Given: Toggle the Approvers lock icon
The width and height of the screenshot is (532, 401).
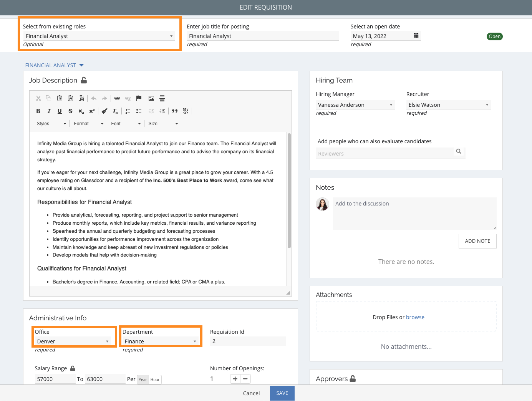Looking at the screenshot, I should [x=353, y=378].
